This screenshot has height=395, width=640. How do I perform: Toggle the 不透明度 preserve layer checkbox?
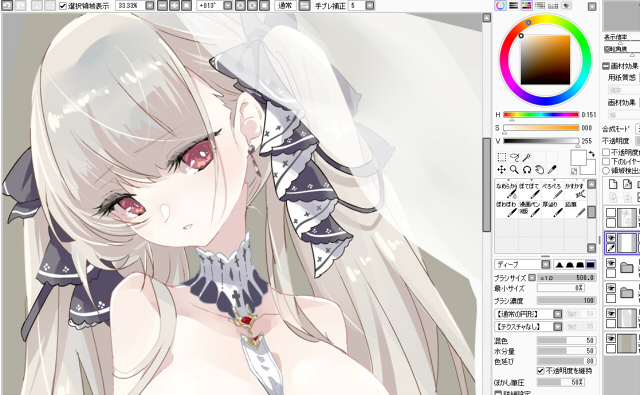[x=606, y=152]
